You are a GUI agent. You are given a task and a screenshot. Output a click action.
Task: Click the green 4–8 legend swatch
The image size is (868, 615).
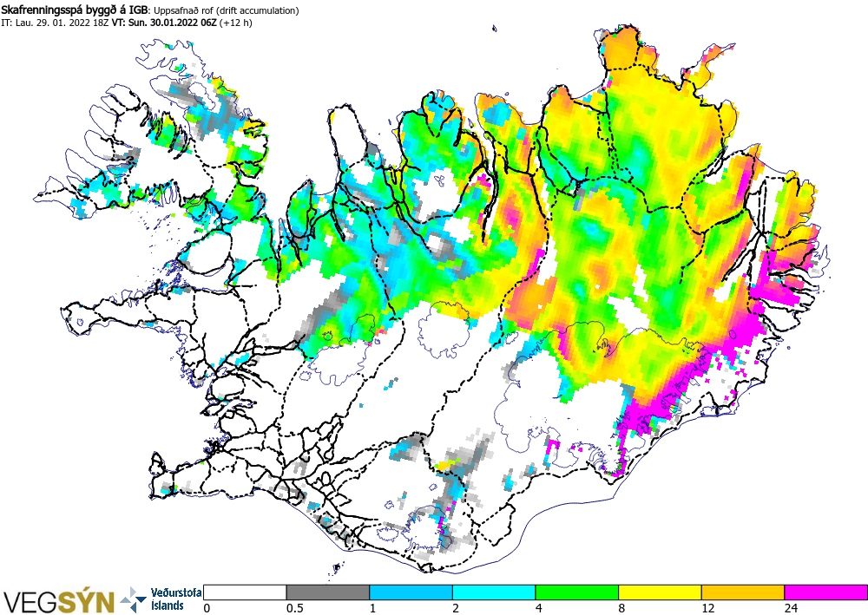(577, 592)
